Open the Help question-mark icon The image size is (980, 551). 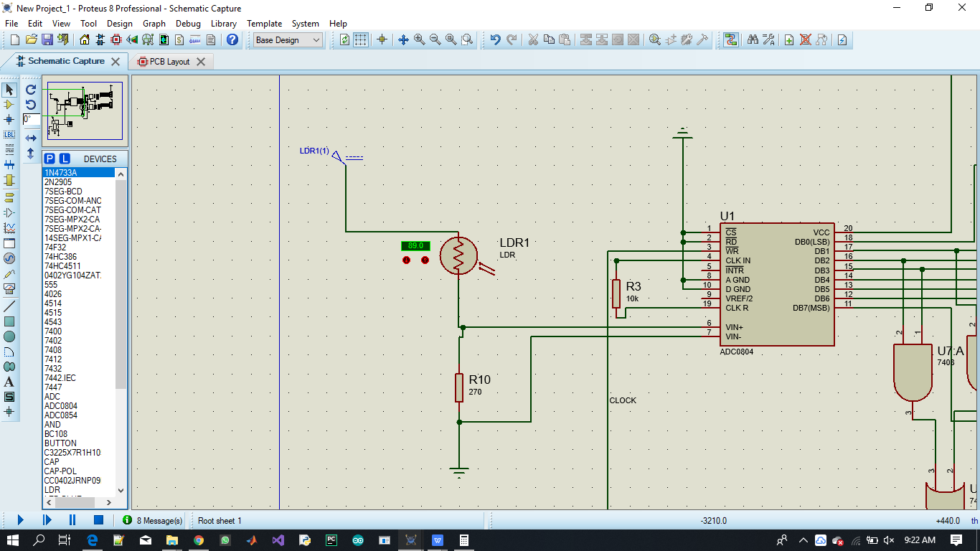[232, 39]
